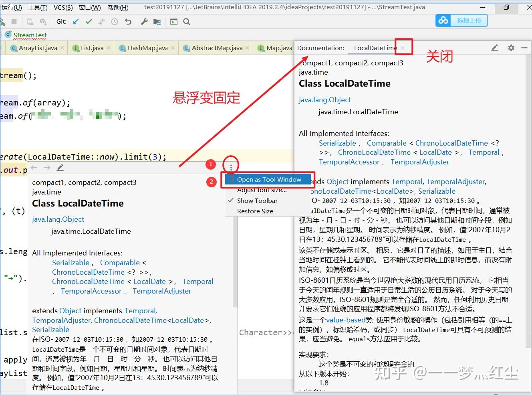
Task: Click edit source pencil in Documentation window
Action: pyautogui.click(x=495, y=48)
